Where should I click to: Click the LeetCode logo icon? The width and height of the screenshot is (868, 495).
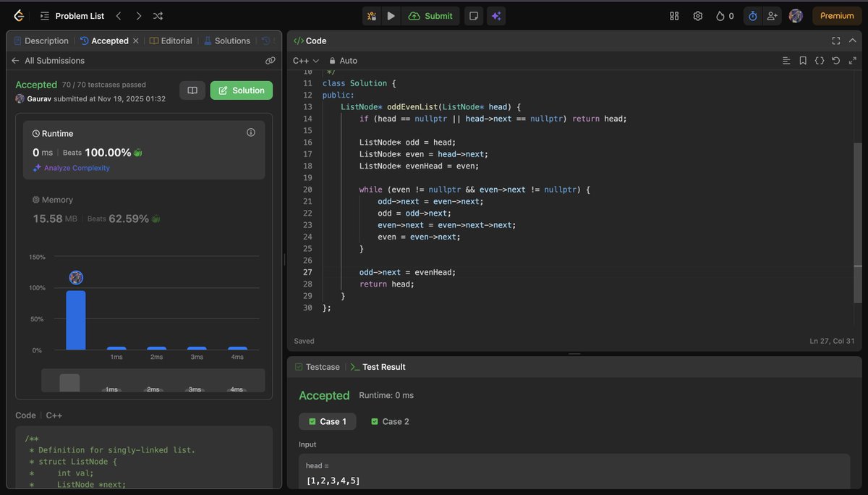pyautogui.click(x=18, y=15)
